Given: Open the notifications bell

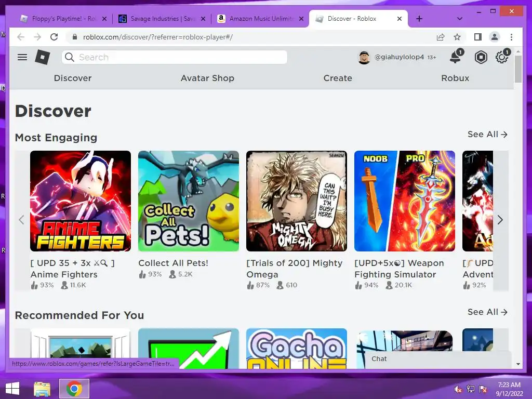Looking at the screenshot, I should click(456, 57).
